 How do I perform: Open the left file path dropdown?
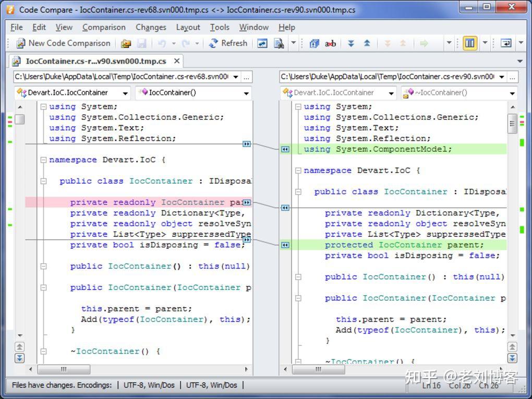[235, 77]
